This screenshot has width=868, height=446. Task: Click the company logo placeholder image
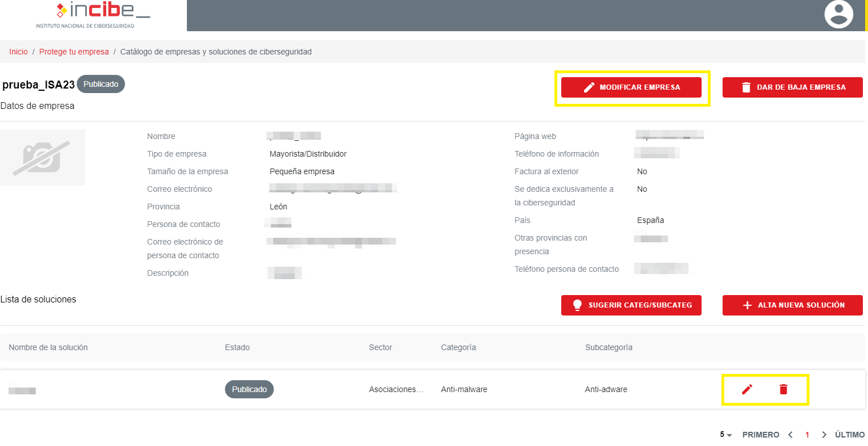(x=43, y=157)
